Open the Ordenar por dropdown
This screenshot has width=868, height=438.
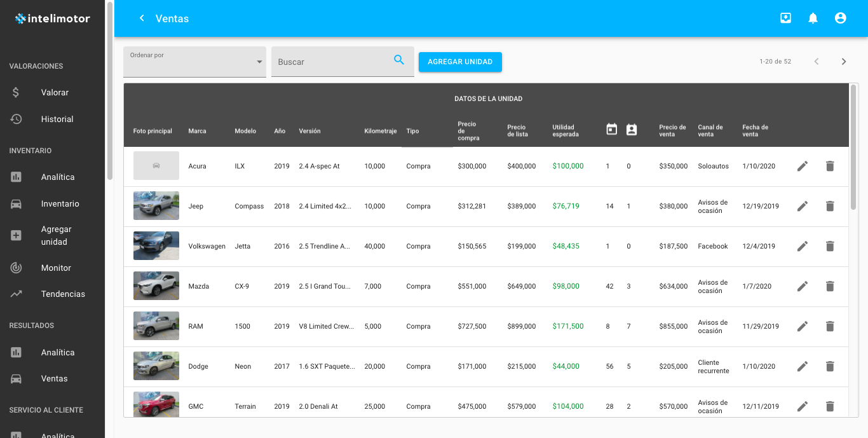tap(194, 62)
